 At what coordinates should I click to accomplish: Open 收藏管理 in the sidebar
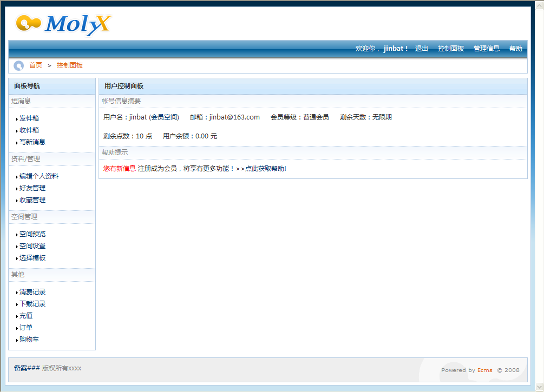click(32, 200)
